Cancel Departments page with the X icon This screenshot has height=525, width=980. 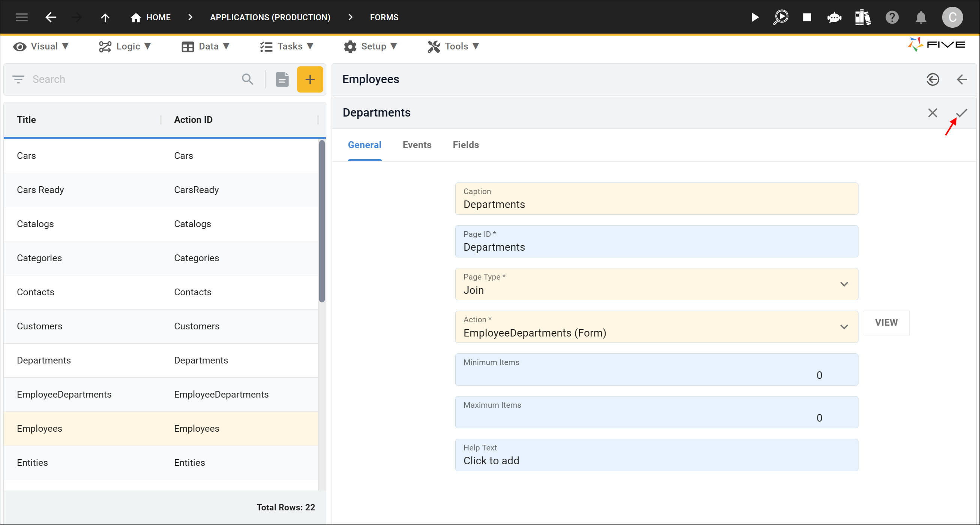(932, 112)
